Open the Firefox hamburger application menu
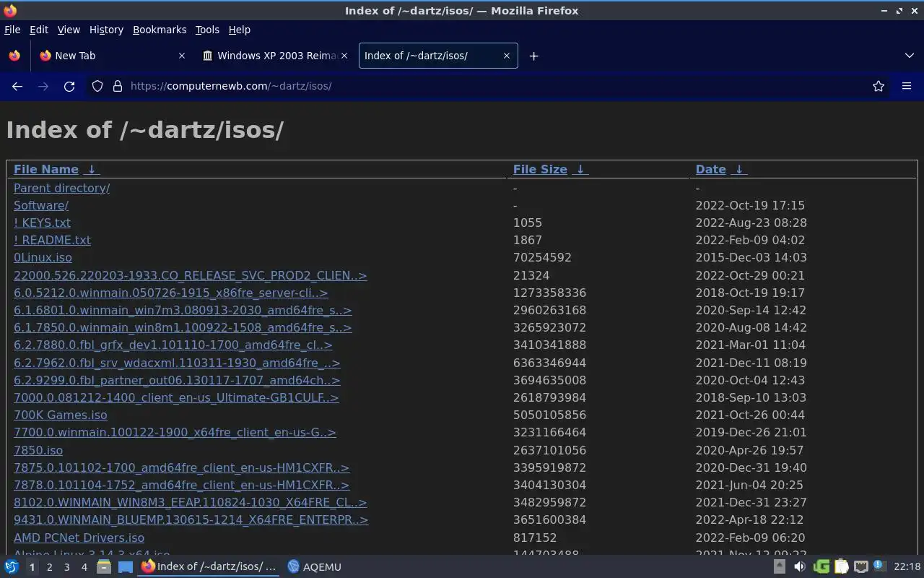Screen dimensions: 924x578 pos(907,86)
